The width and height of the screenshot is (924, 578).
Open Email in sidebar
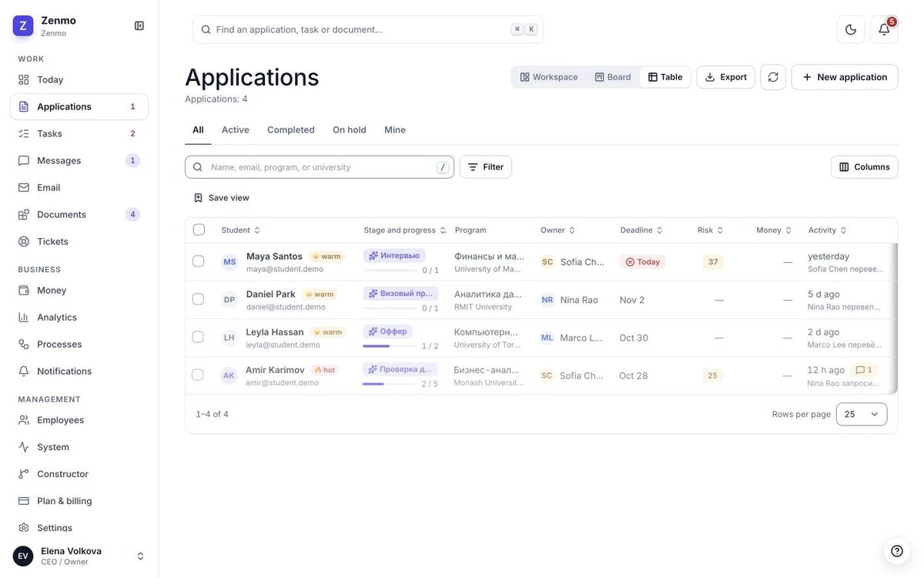[x=79, y=187]
